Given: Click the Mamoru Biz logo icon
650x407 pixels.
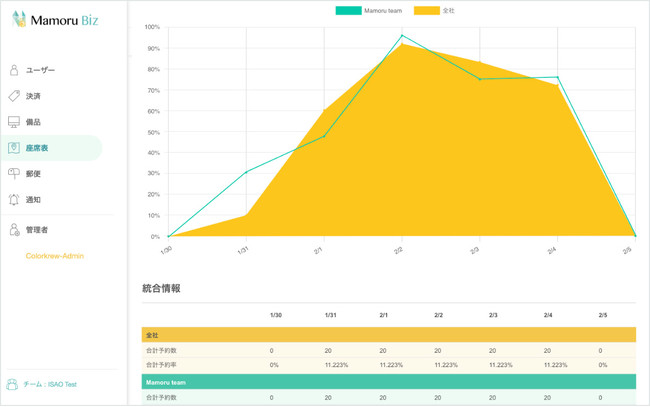Looking at the screenshot, I should (19, 19).
